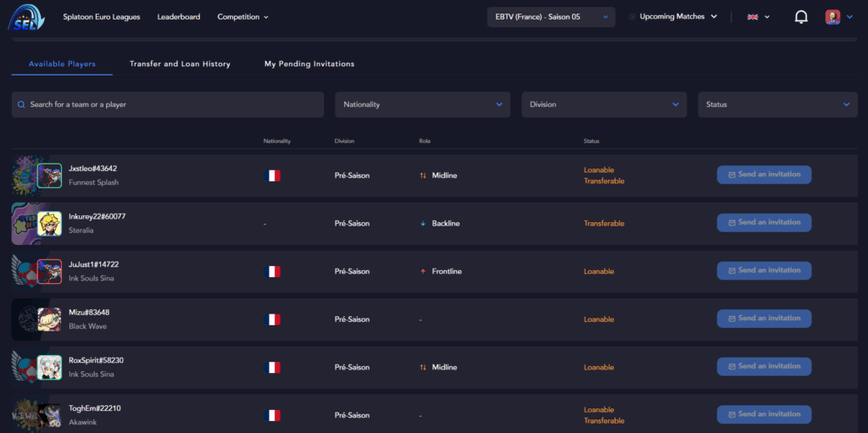
Task: Send an invitation to Inkurey22#60077
Action: click(764, 223)
